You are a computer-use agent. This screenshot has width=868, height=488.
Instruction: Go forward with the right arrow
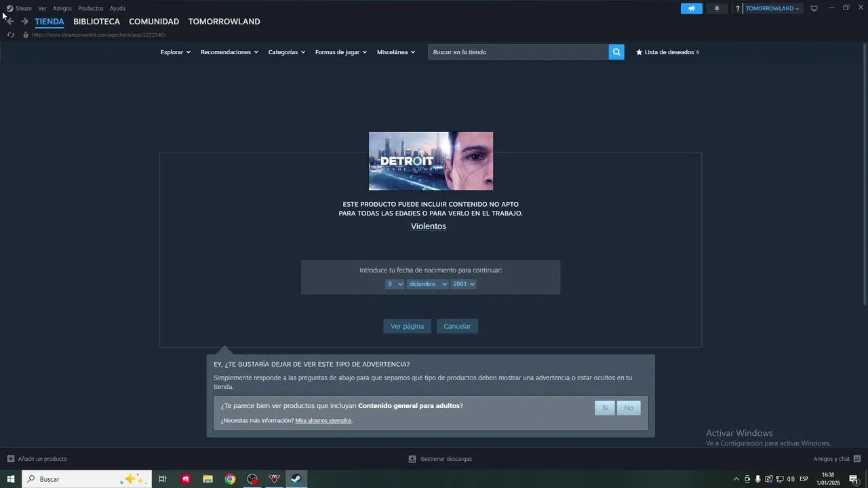[x=24, y=22]
